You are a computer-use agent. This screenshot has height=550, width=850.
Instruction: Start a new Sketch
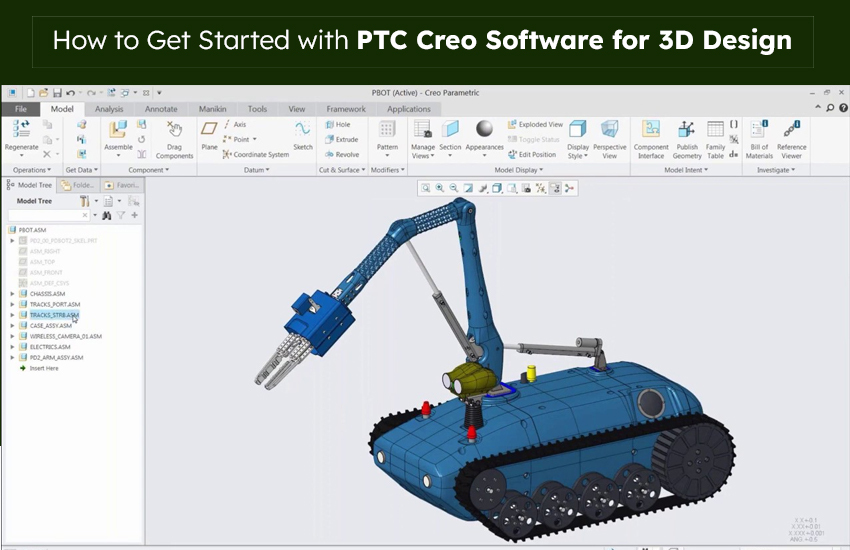point(302,135)
